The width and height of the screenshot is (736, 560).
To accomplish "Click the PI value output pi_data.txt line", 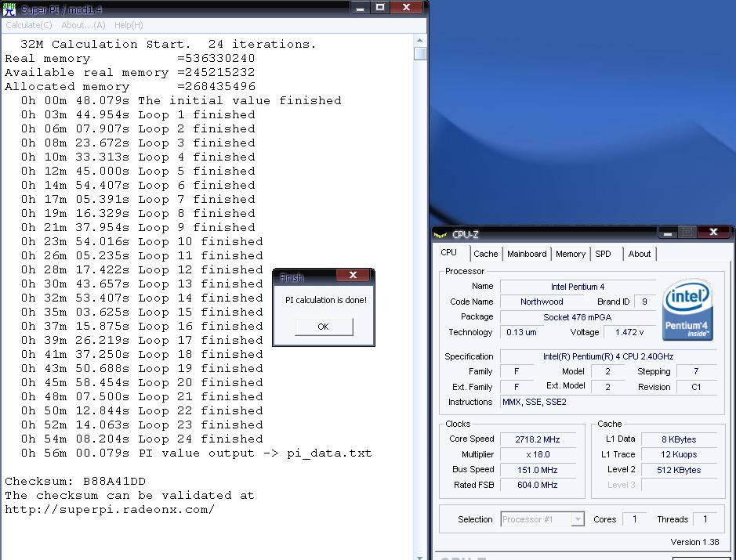I will point(196,453).
